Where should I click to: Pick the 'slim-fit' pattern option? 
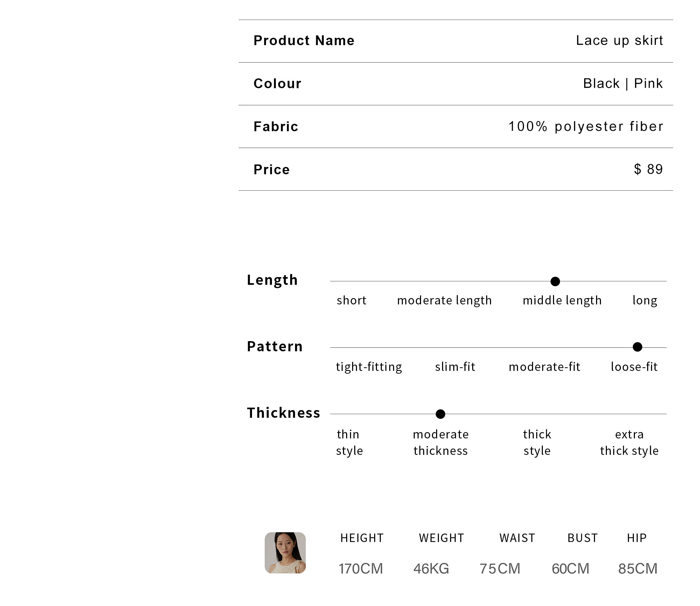tap(455, 367)
